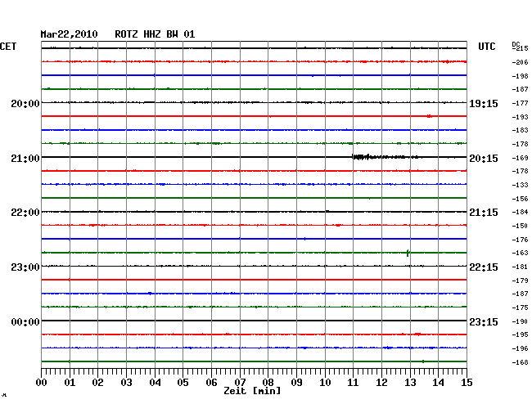Click the DC offset value "-193"

click(x=520, y=117)
